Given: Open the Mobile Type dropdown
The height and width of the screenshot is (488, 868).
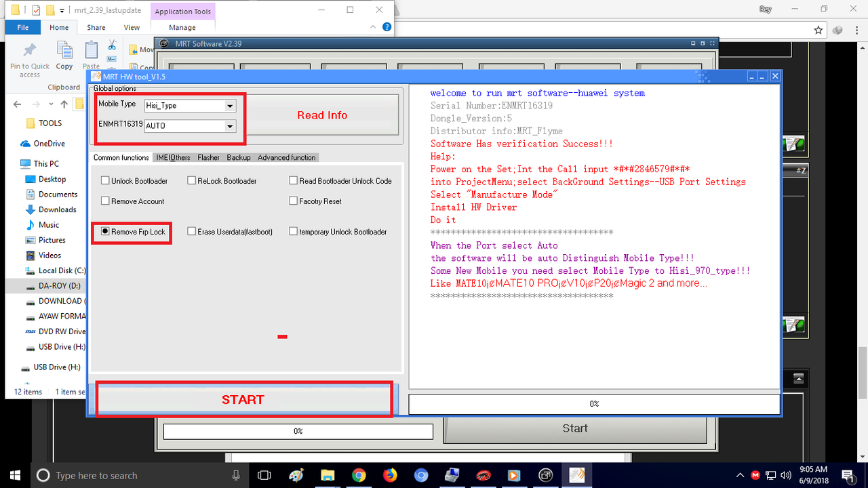Looking at the screenshot, I should (231, 106).
